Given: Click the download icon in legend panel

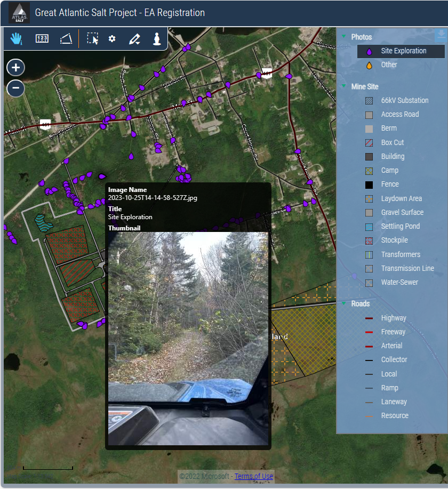Looking at the screenshot, I should point(441,35).
